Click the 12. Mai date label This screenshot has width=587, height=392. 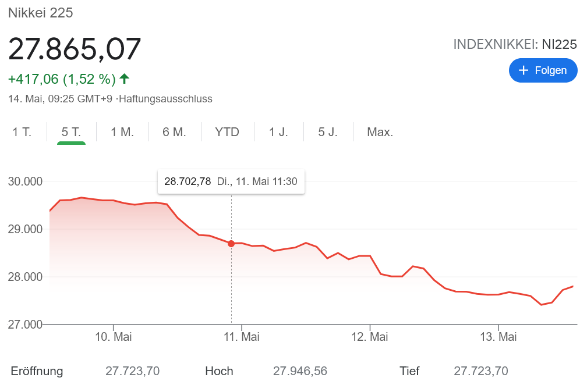[x=370, y=337]
